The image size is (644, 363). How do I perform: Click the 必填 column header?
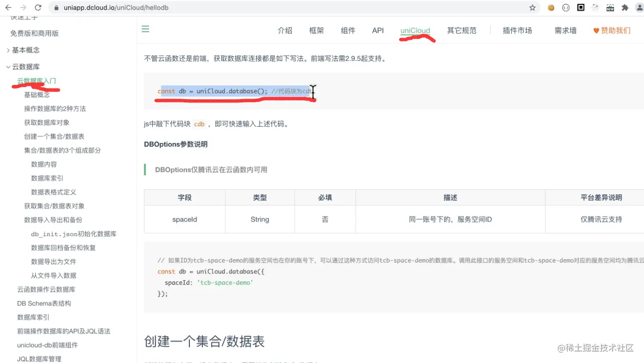pos(325,197)
